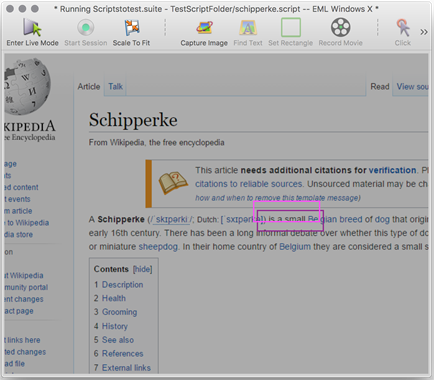
Task: Follow the dog link in the intro
Action: click(x=382, y=220)
